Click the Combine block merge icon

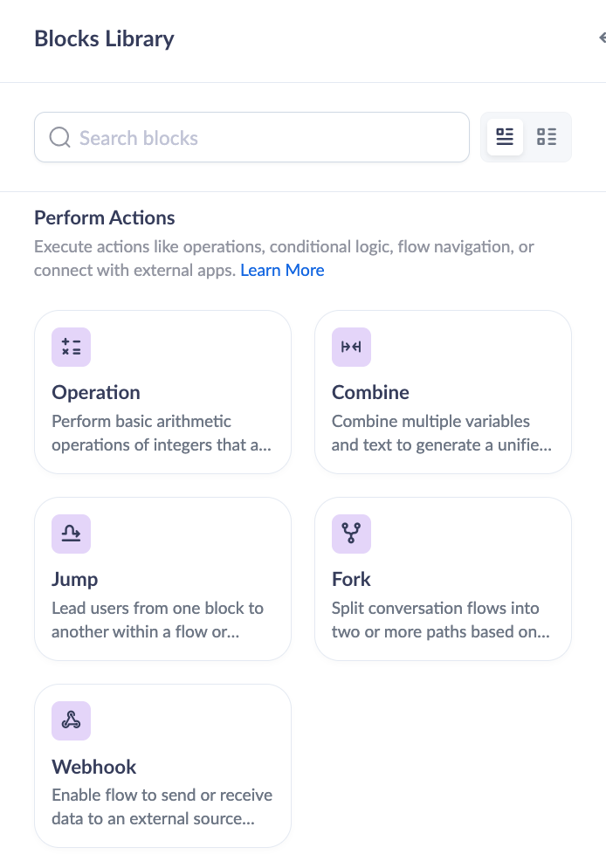tap(351, 347)
